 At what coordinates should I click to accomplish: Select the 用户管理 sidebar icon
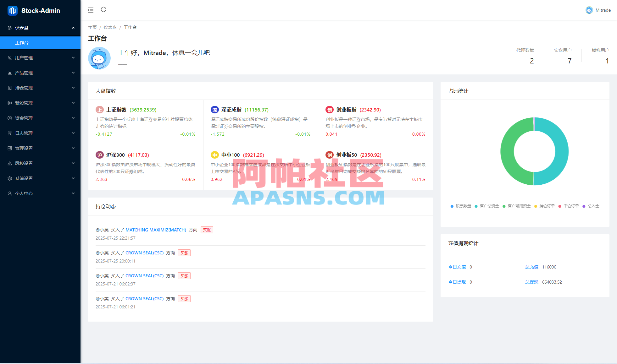click(9, 58)
